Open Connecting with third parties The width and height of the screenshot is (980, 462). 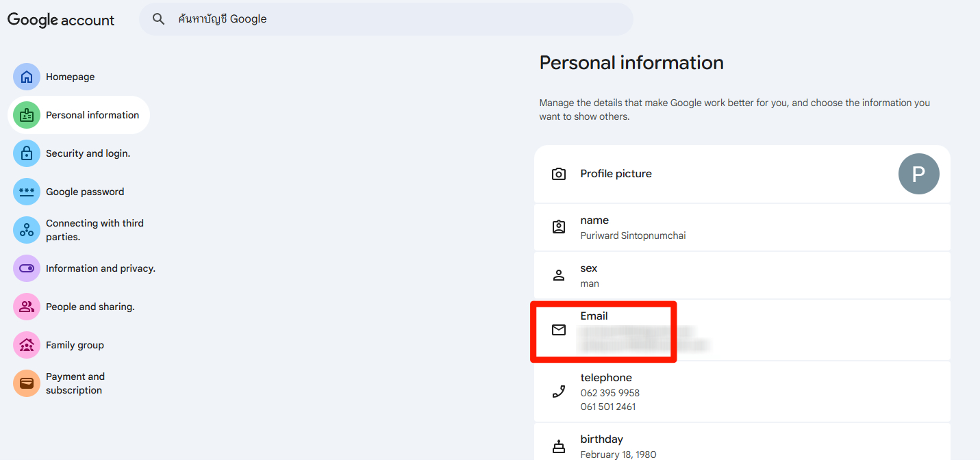pos(95,230)
